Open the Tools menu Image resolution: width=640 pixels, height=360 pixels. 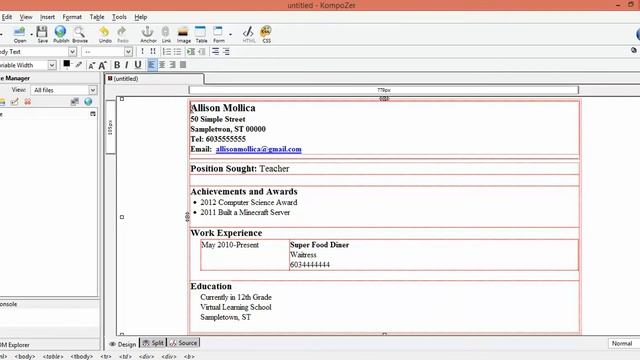click(x=119, y=17)
